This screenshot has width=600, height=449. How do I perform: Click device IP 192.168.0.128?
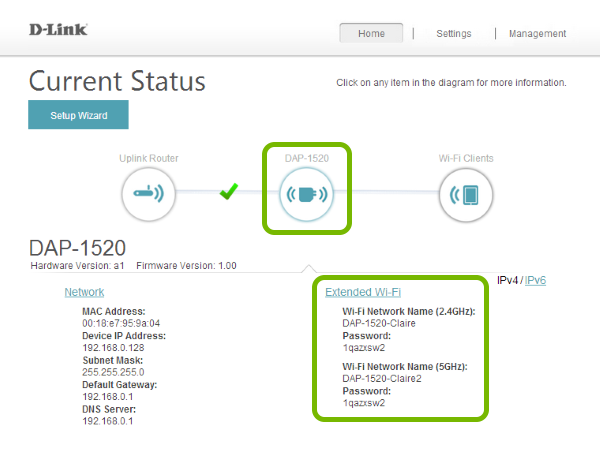pos(113,348)
